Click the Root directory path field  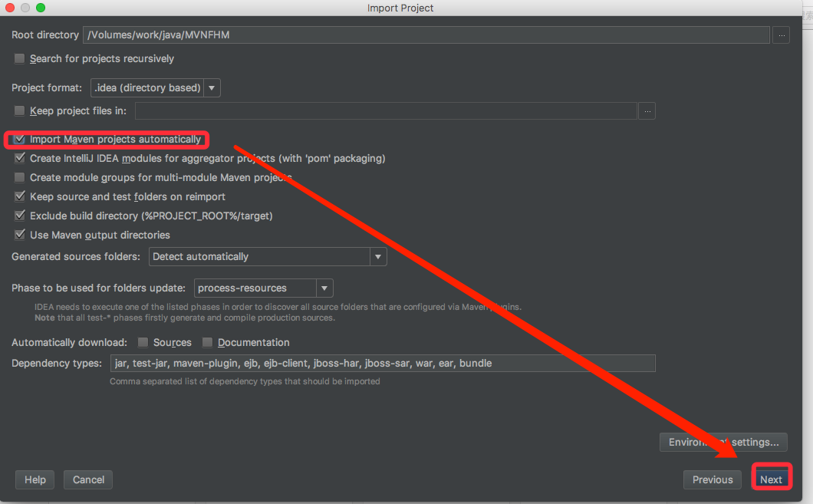(426, 35)
